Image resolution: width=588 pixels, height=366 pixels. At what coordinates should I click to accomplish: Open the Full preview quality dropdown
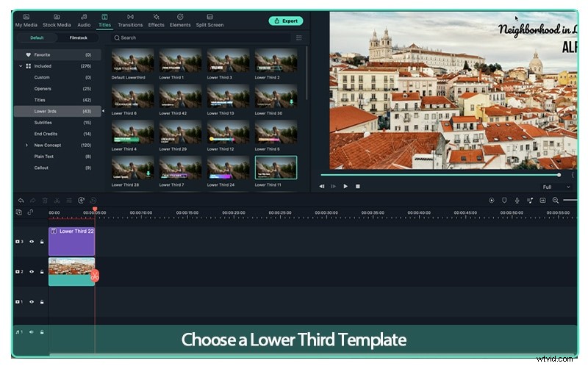pos(556,187)
